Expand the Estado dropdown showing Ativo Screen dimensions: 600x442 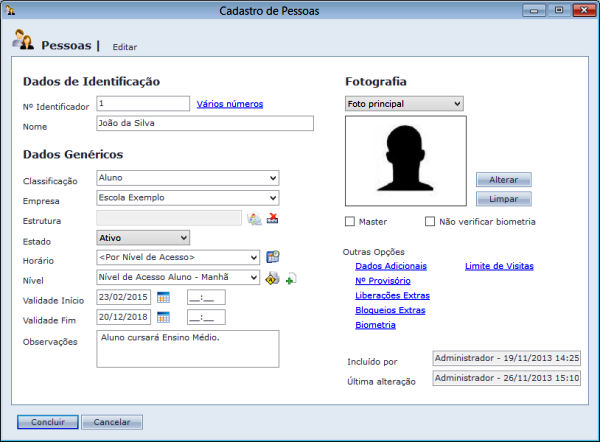143,238
